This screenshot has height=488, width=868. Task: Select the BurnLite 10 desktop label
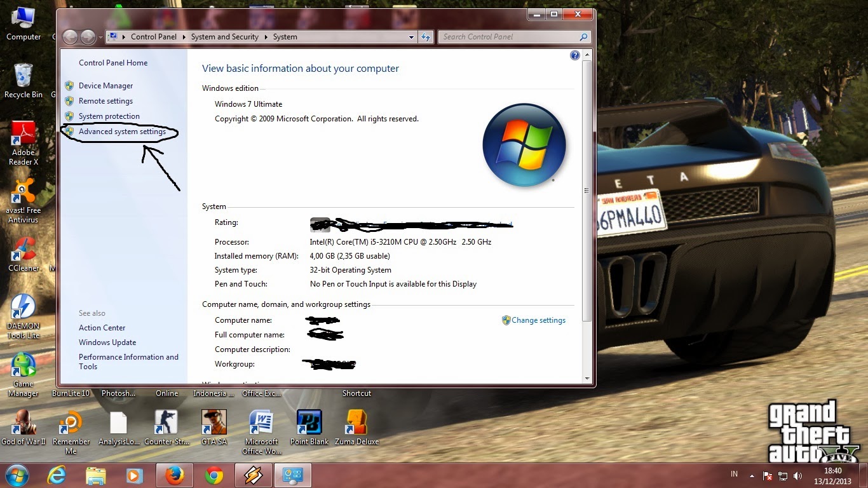click(71, 393)
